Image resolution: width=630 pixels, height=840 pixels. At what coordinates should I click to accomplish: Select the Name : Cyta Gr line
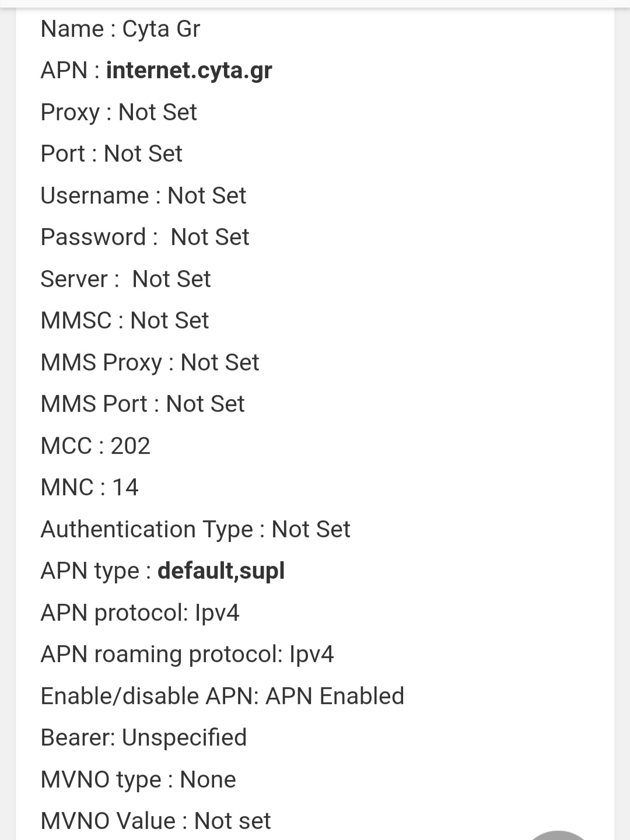point(120,29)
